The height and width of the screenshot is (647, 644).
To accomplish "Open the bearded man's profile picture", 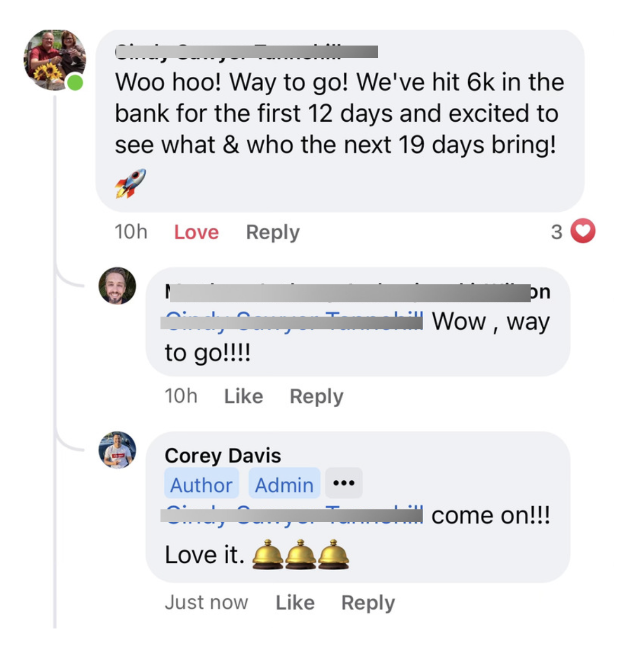I will pos(118,286).
